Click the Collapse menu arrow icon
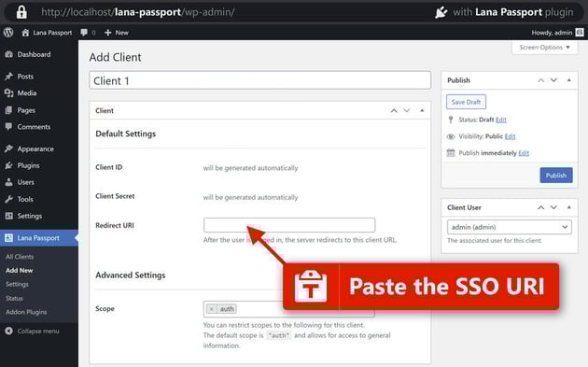Image resolution: width=588 pixels, height=367 pixels. pos(9,331)
